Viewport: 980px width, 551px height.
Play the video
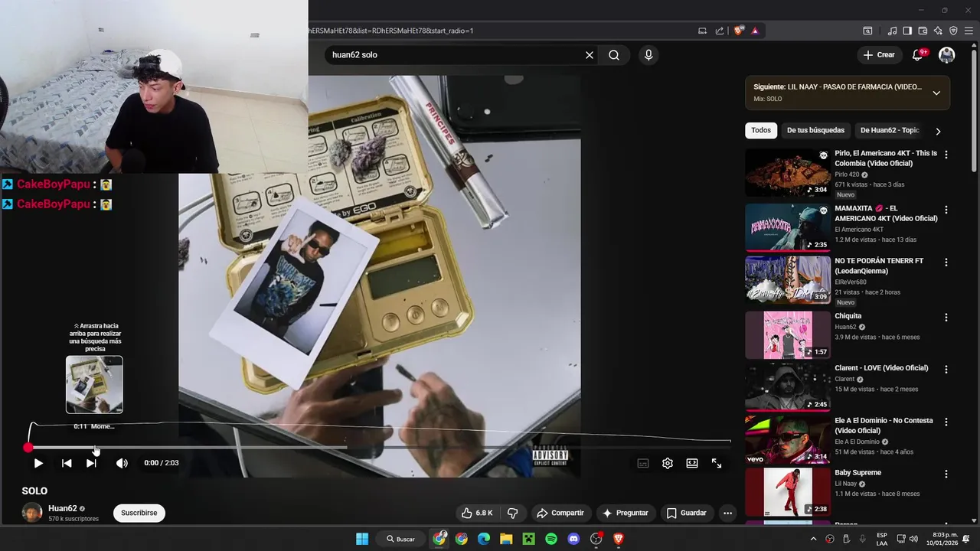click(38, 463)
